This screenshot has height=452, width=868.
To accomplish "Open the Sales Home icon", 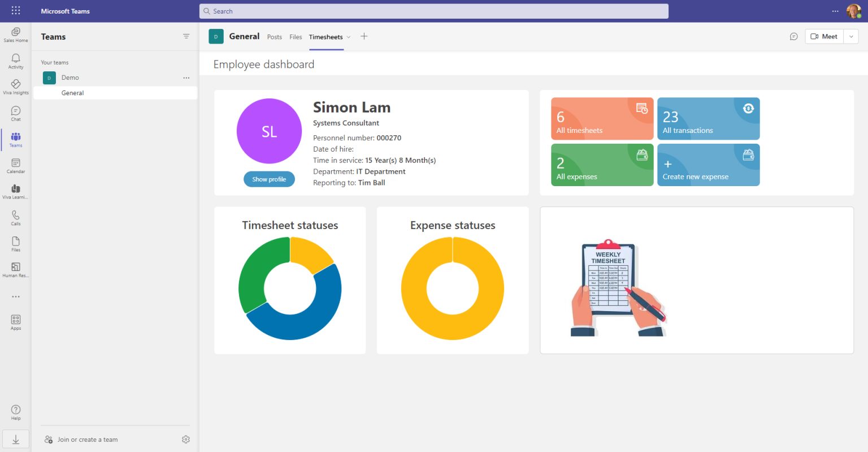I will [x=15, y=33].
